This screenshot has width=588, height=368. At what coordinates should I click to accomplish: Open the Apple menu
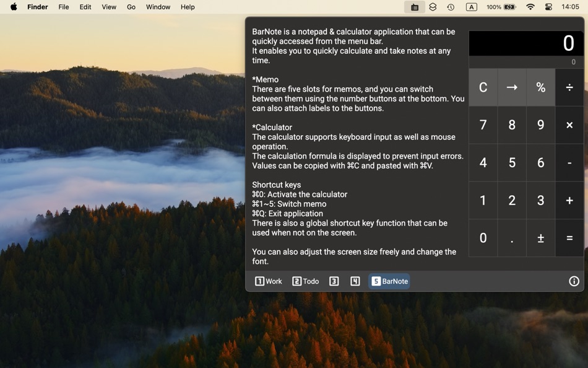(x=14, y=7)
